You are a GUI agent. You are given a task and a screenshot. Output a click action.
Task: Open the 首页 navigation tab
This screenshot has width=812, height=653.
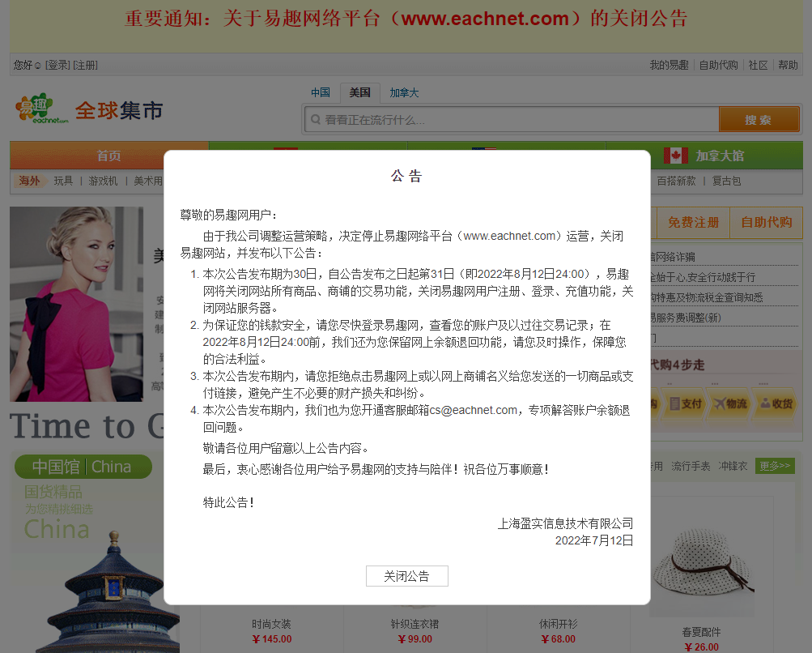pos(108,156)
